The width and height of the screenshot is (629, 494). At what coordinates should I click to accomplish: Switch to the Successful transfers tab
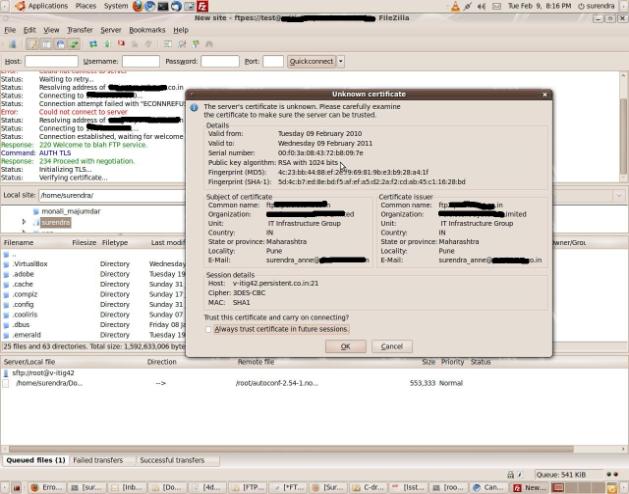(x=172, y=460)
